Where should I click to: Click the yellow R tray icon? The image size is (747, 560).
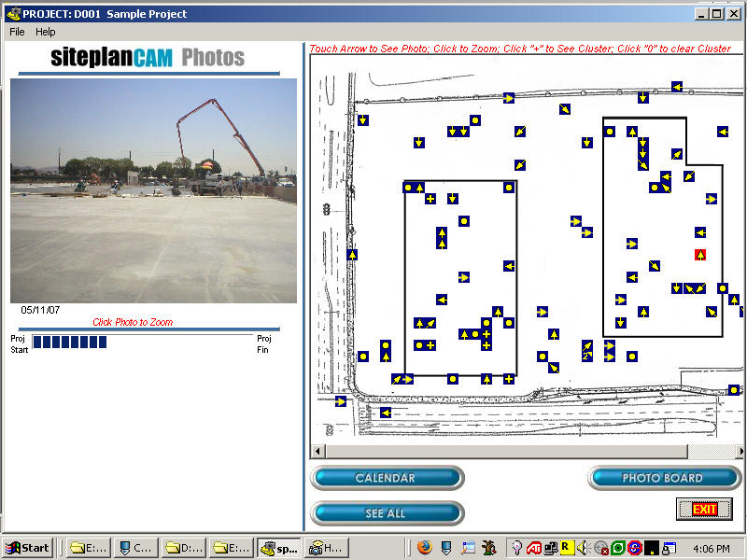pos(566,548)
